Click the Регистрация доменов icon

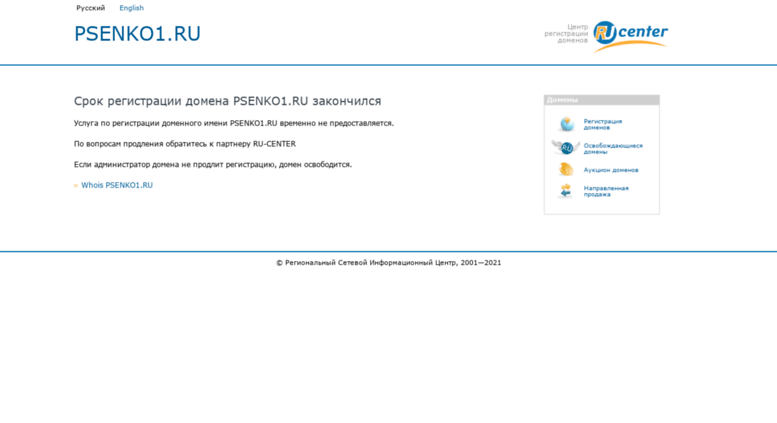click(567, 124)
